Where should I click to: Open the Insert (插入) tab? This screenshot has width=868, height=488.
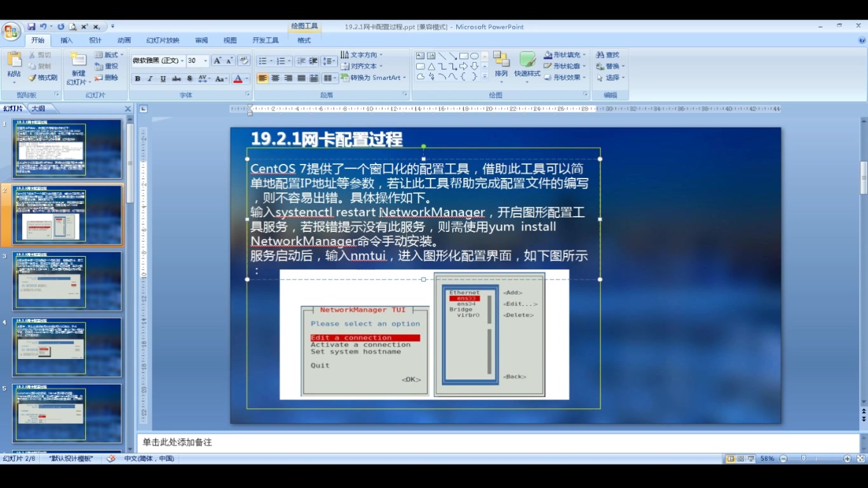point(66,40)
